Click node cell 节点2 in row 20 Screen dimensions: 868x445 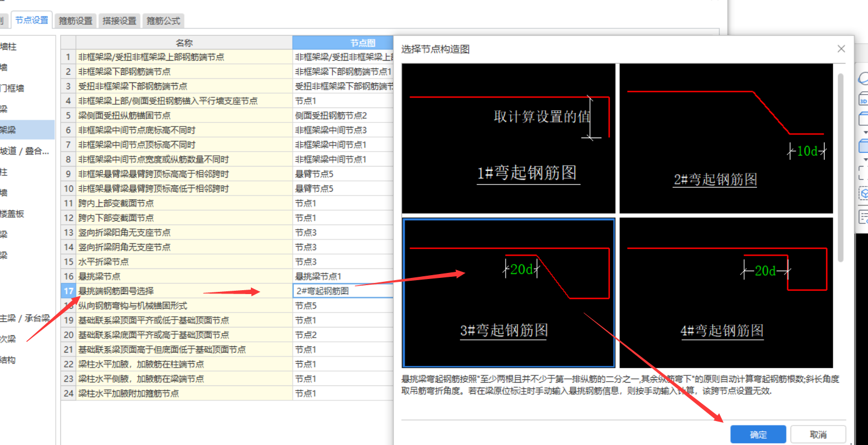343,335
